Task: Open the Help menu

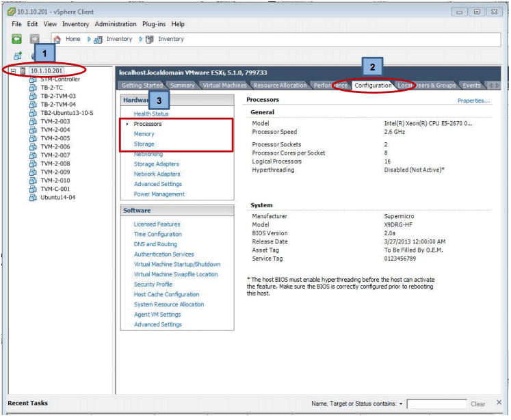Action: (x=178, y=24)
